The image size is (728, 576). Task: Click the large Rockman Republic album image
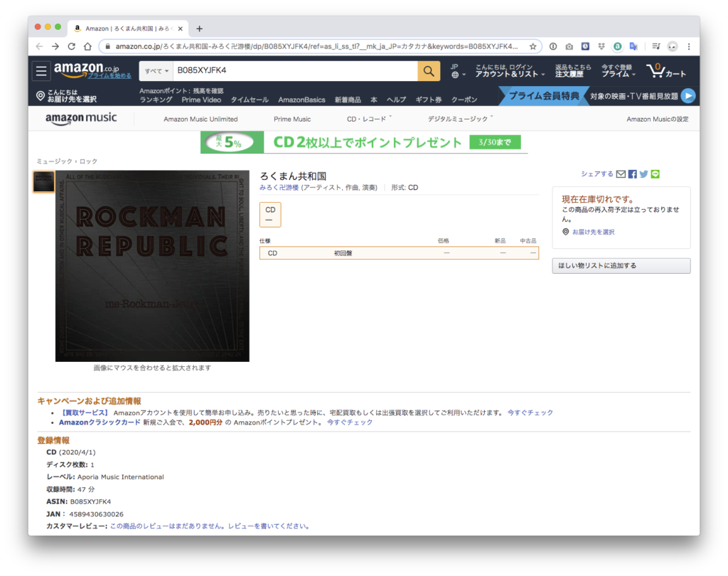[152, 266]
